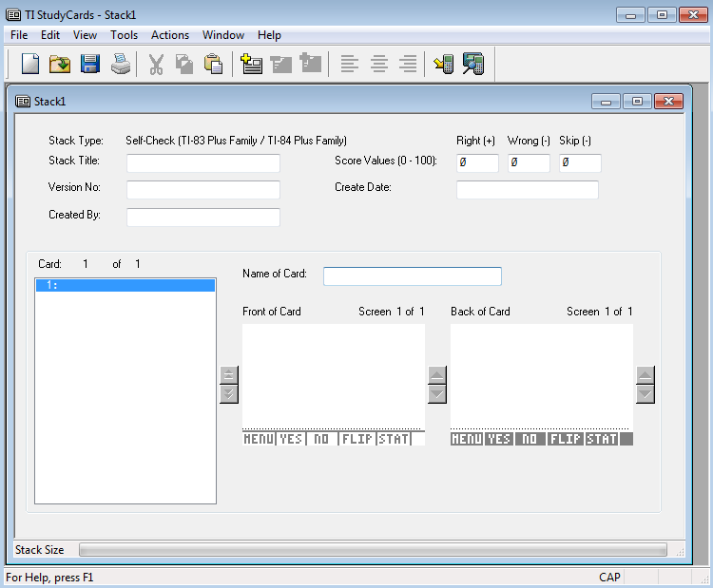Click the Stack Title input field
713x588 pixels.
(203, 163)
